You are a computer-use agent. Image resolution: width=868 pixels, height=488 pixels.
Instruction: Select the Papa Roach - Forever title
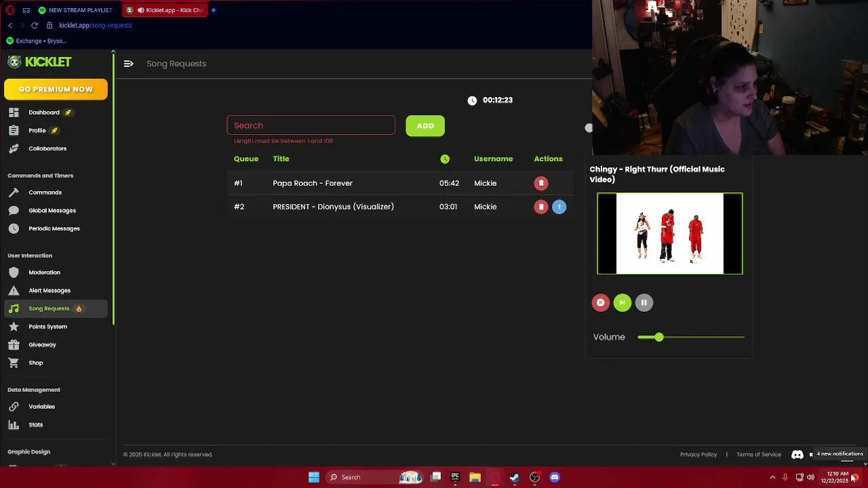click(x=313, y=183)
